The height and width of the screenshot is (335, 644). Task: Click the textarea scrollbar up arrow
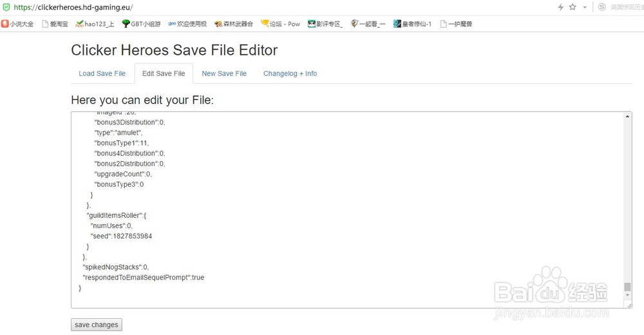click(x=627, y=117)
